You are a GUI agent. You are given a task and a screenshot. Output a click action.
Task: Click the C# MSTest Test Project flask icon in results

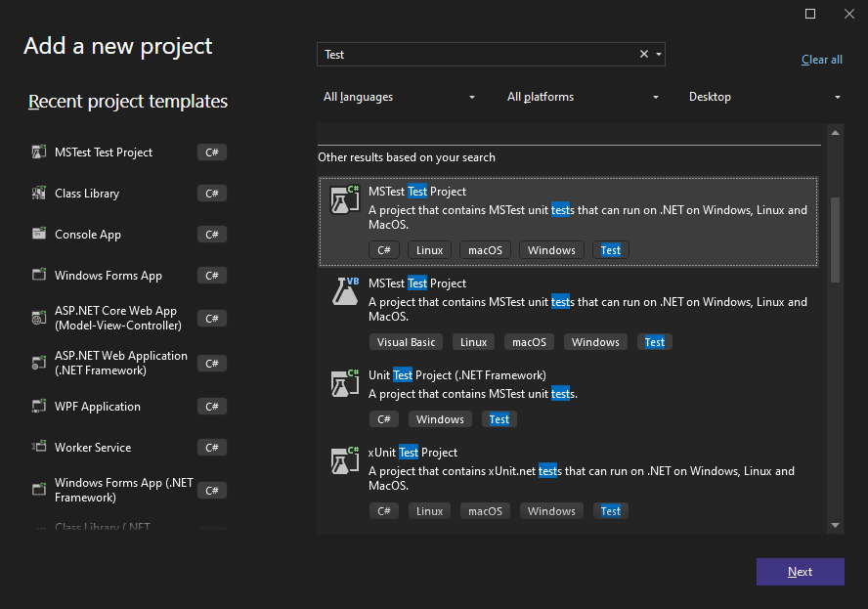click(345, 199)
